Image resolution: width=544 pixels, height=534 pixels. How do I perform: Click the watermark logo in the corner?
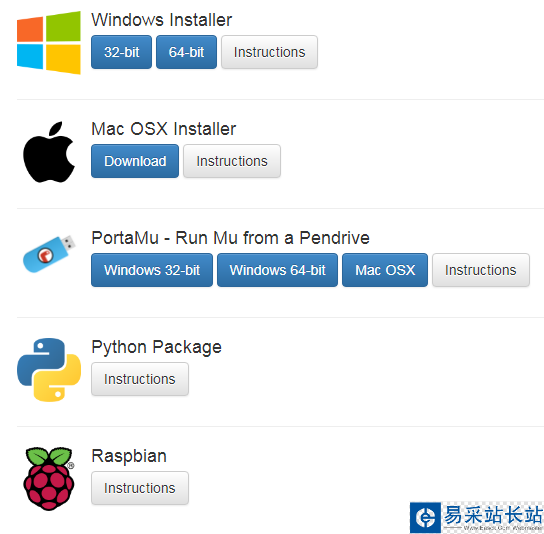[x=476, y=517]
